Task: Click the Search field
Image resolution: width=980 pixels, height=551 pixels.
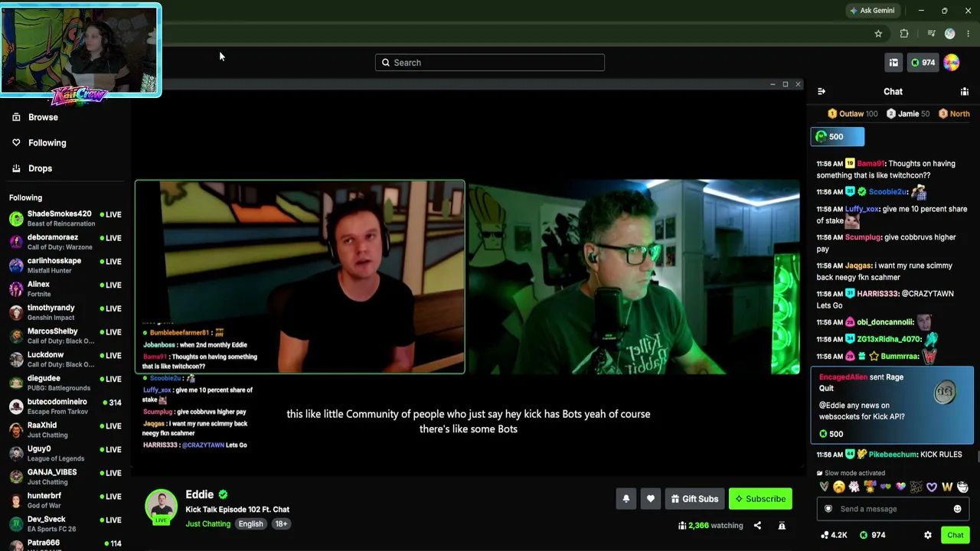Action: [x=490, y=63]
